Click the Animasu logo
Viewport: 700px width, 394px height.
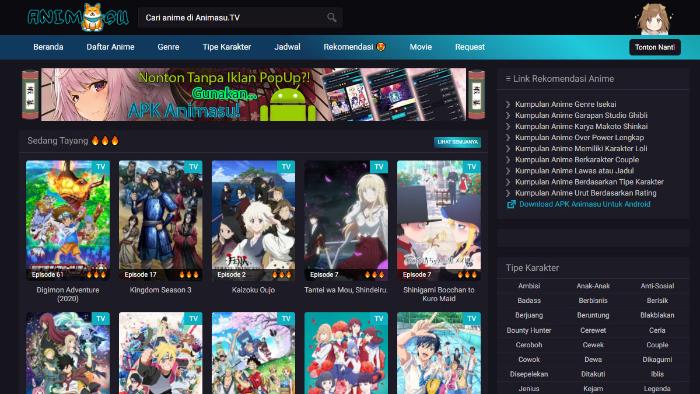78,17
